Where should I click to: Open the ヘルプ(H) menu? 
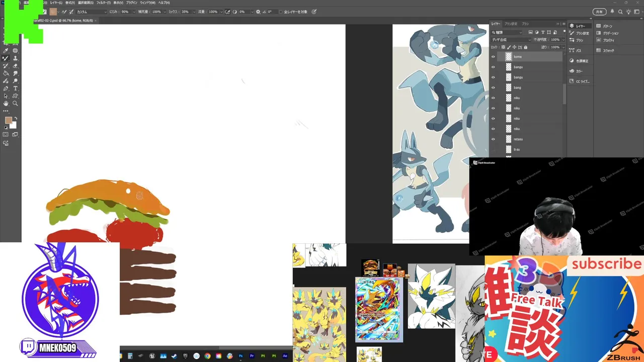coord(164,3)
